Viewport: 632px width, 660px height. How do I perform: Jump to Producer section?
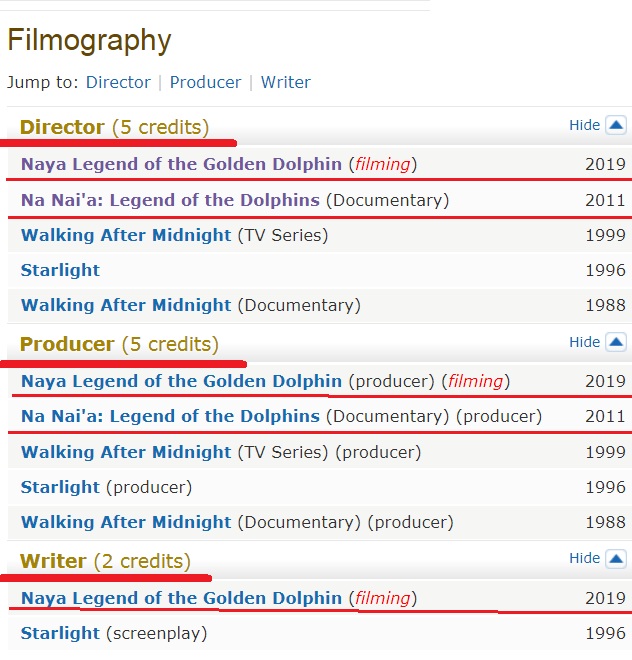[205, 82]
